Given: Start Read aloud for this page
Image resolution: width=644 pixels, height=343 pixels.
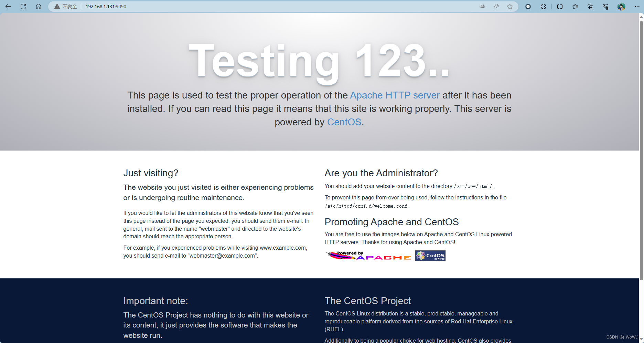Looking at the screenshot, I should [496, 7].
